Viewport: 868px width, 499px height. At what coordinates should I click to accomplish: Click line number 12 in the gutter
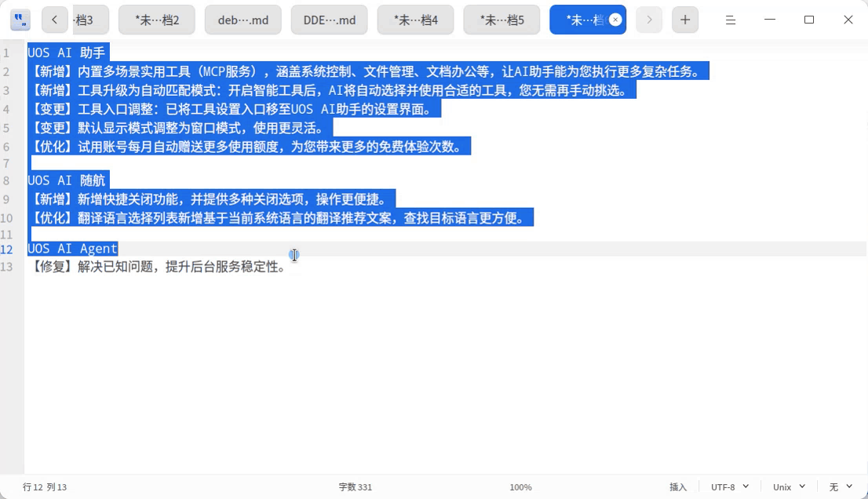tap(6, 249)
